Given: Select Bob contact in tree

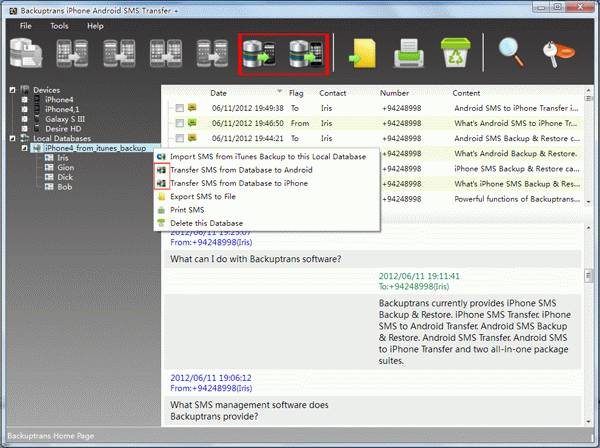Looking at the screenshot, I should (x=65, y=187).
